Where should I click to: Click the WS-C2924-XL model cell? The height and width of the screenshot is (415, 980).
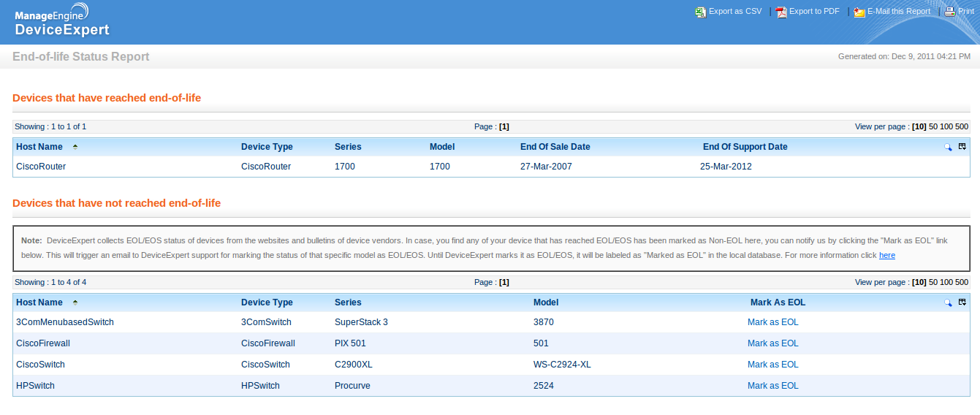(x=562, y=365)
